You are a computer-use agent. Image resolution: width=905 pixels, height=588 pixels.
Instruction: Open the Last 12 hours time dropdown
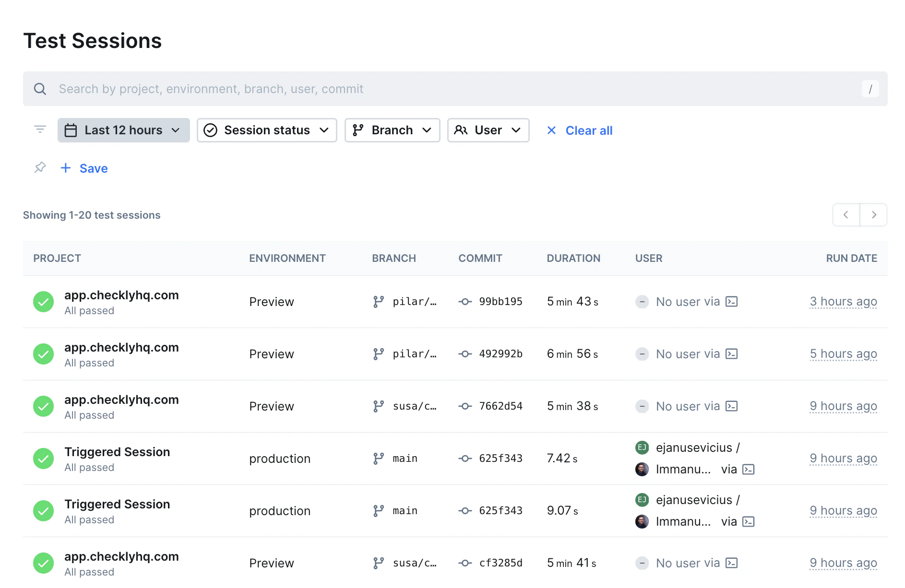click(123, 130)
